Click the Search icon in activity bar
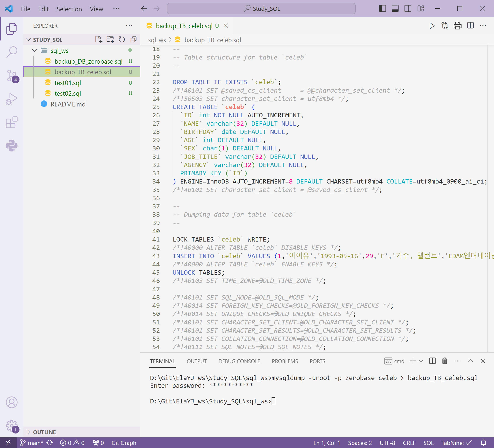The width and height of the screenshot is (494, 448). 11,52
